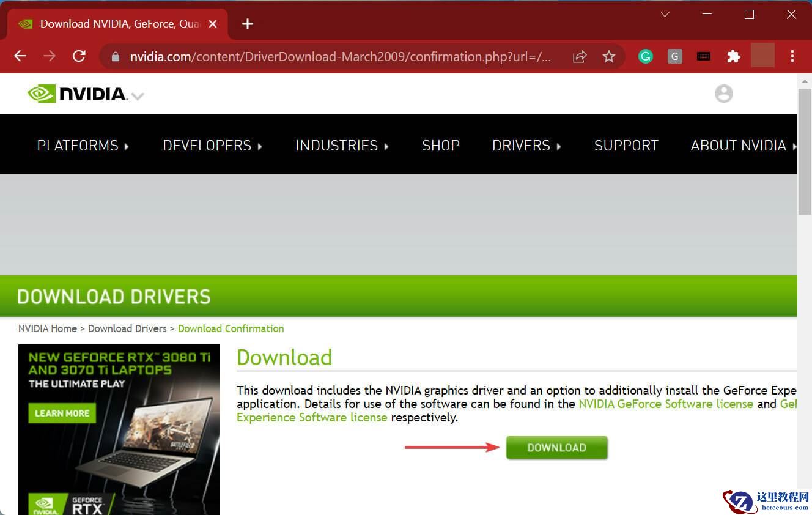Open the SUPPORT page

point(626,146)
